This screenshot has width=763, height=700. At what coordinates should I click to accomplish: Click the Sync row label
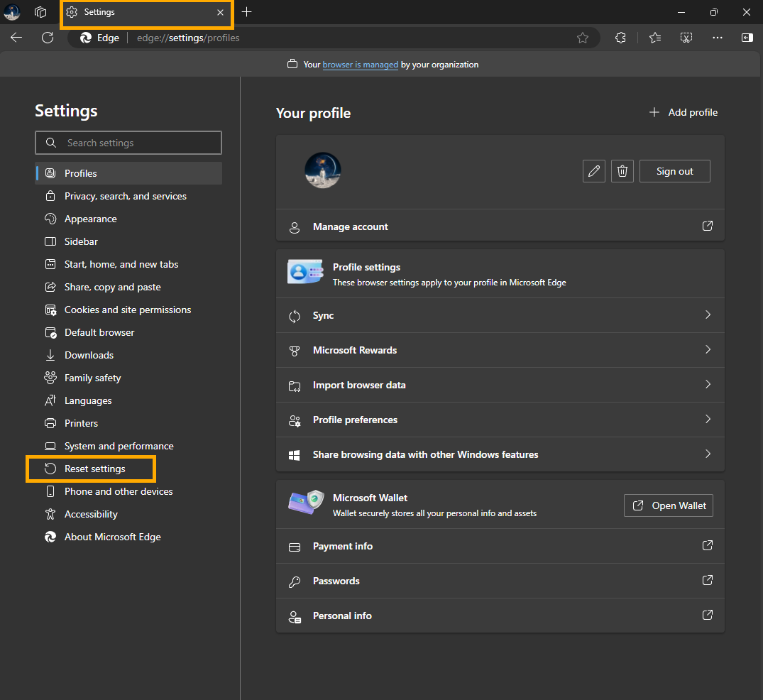(x=323, y=315)
